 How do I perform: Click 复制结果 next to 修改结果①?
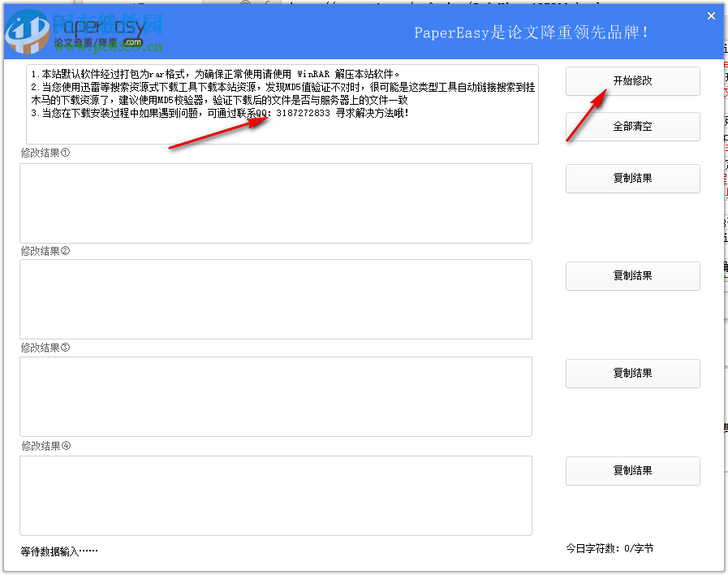pyautogui.click(x=632, y=179)
